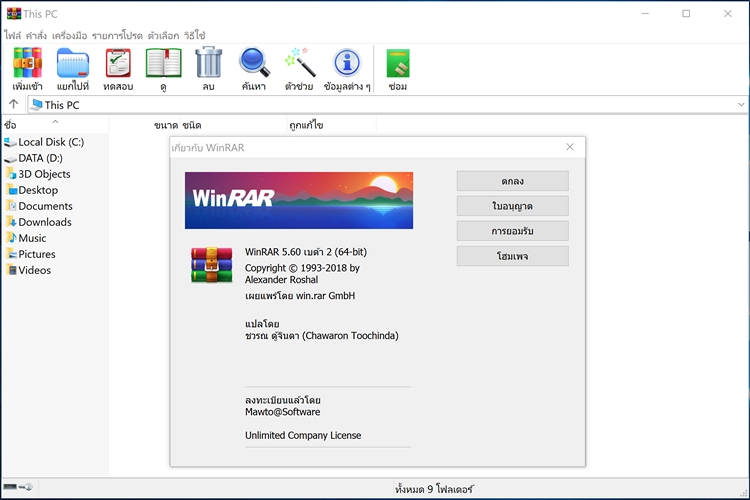
Task: Click the ใบอนุญาต (License) button
Action: click(x=512, y=206)
